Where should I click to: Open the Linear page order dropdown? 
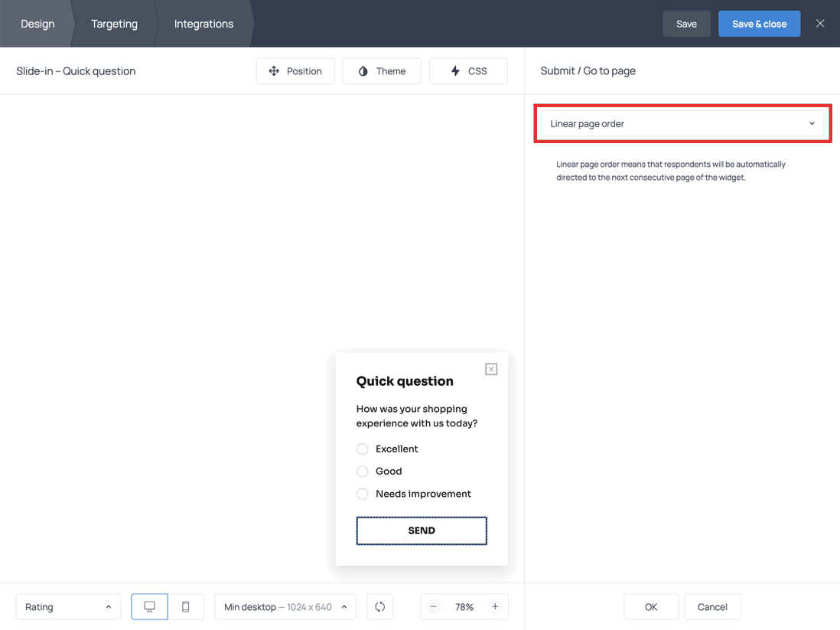point(681,123)
